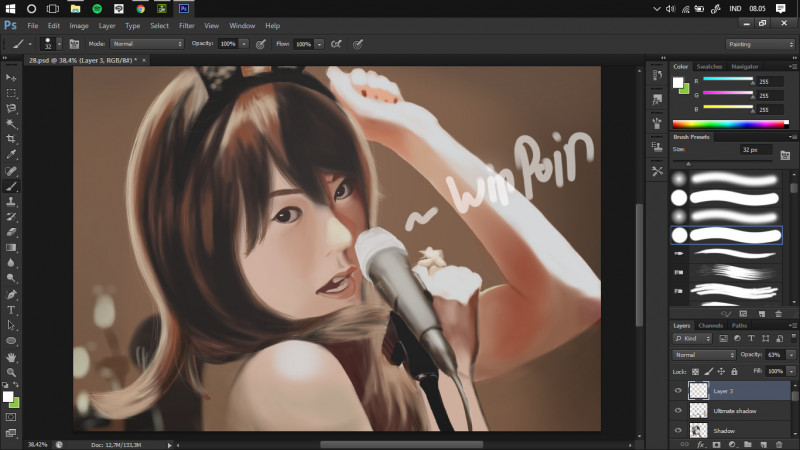Select the History Brush tool
The image size is (800, 450).
[x=11, y=217]
